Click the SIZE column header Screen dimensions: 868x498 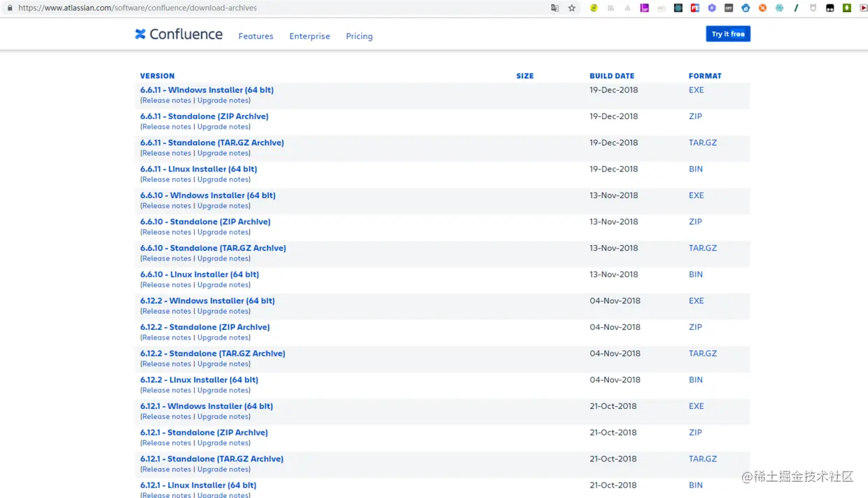(525, 76)
